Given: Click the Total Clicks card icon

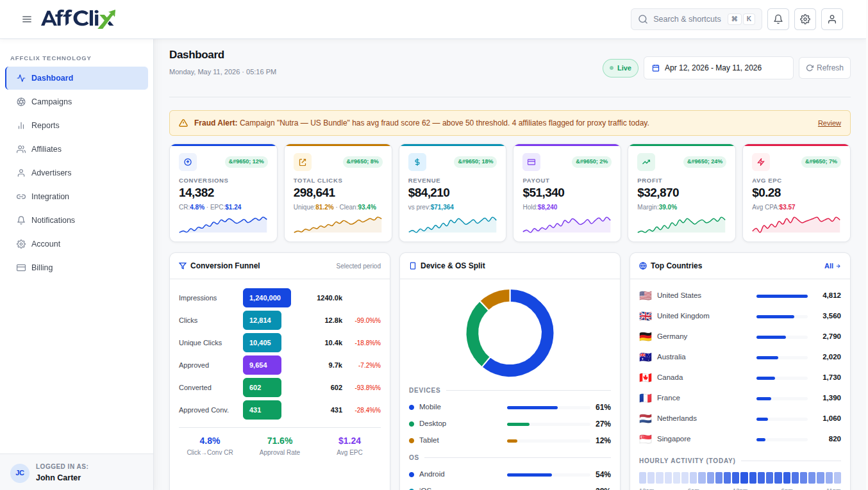Looking at the screenshot, I should [303, 162].
